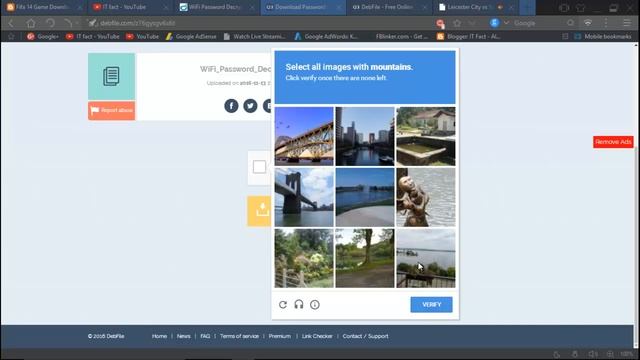Click the Remove Ads button
The height and width of the screenshot is (360, 640).
click(613, 142)
